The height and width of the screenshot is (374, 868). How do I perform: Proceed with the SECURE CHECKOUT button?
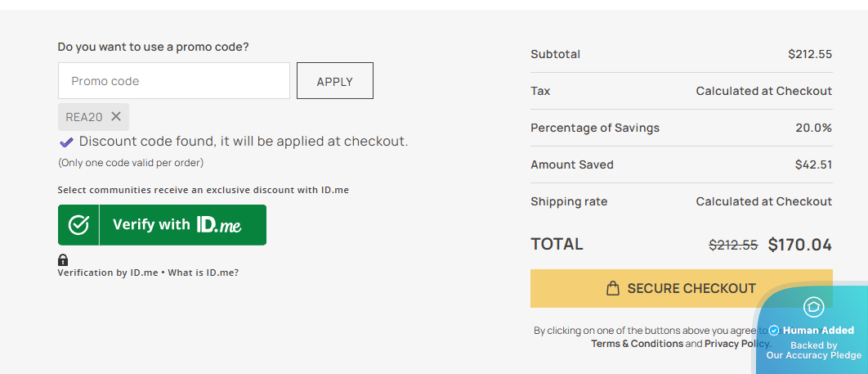pos(681,288)
